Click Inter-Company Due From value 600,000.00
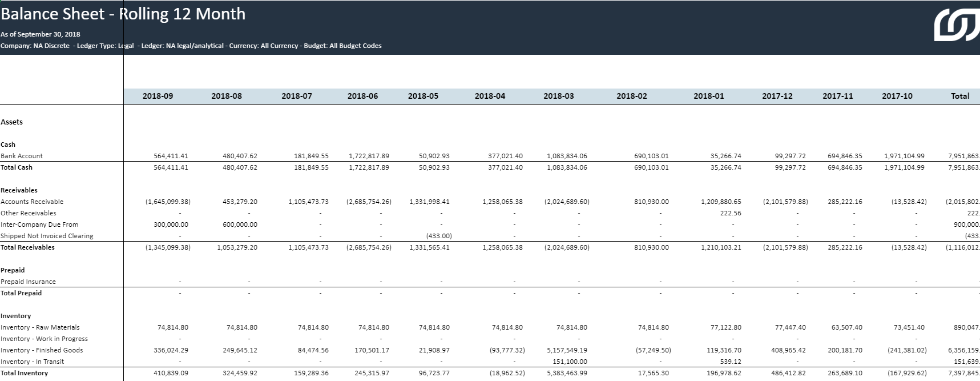Viewport: 980px width, 381px height. (240, 224)
